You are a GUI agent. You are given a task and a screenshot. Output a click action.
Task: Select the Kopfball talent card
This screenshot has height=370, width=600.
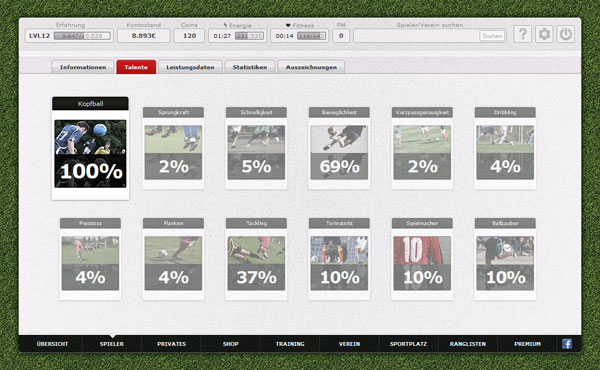(90, 148)
